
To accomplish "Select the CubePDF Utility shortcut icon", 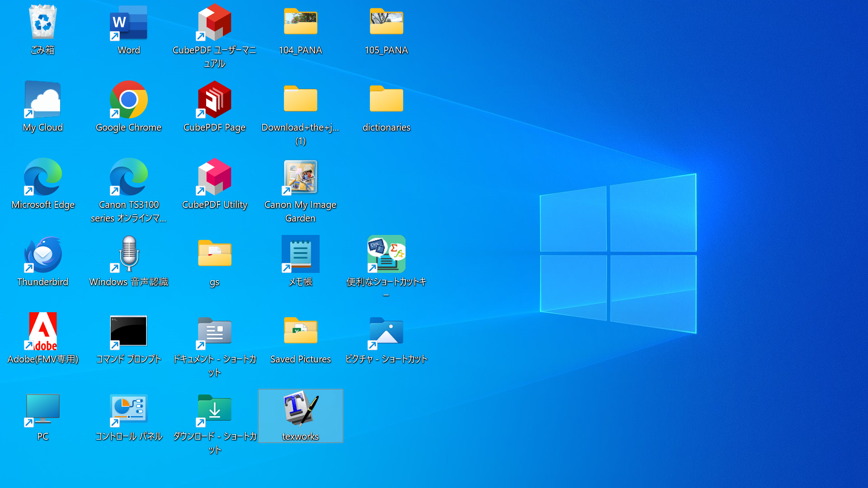I will (214, 177).
